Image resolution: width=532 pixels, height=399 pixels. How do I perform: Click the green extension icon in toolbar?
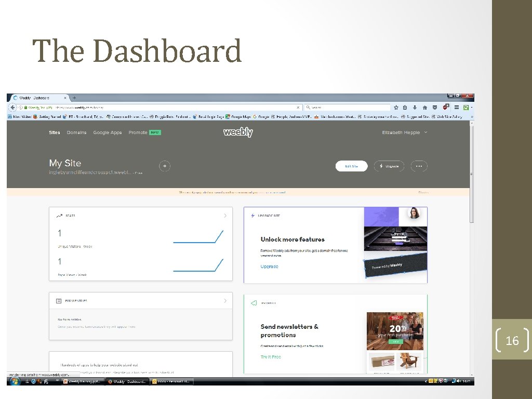point(466,108)
